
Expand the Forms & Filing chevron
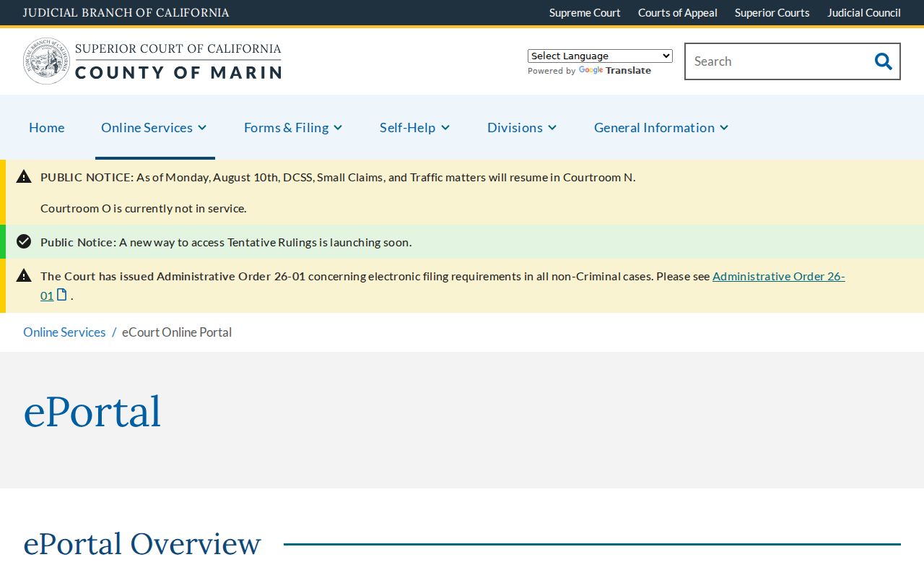point(338,128)
